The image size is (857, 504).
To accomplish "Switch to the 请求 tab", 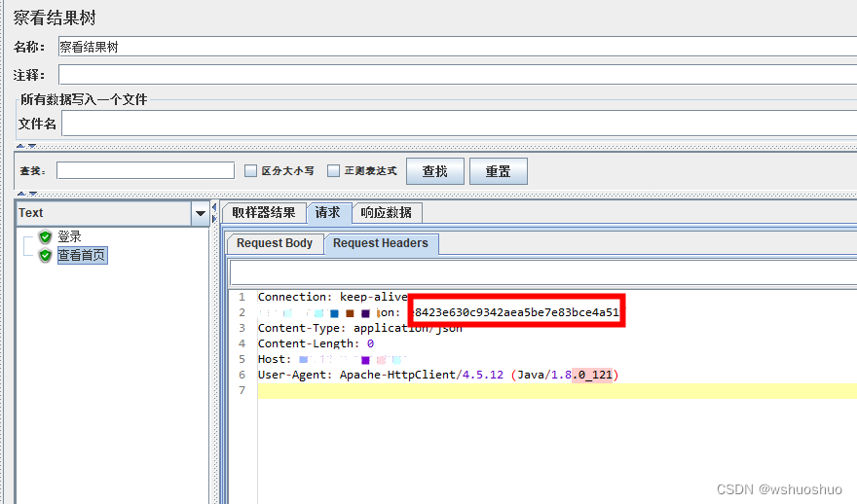I will pos(327,212).
